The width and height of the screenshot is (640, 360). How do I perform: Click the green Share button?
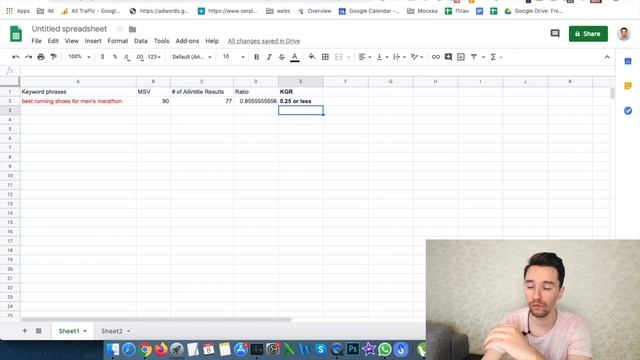pyautogui.click(x=588, y=34)
